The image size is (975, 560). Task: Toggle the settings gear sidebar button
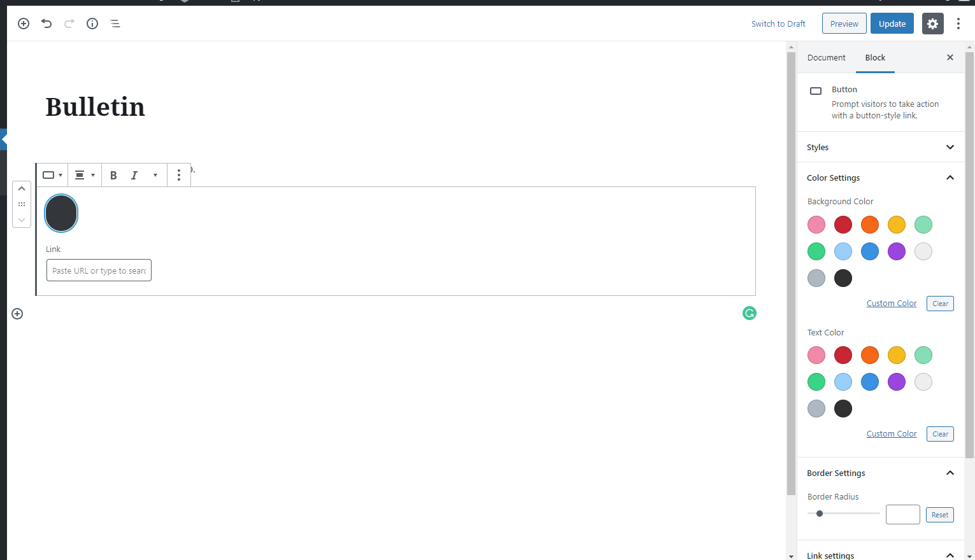point(932,24)
